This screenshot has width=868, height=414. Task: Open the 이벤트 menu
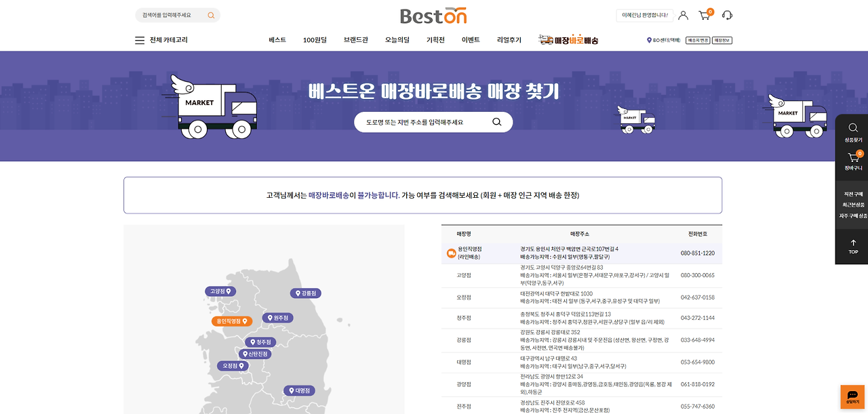(471, 40)
